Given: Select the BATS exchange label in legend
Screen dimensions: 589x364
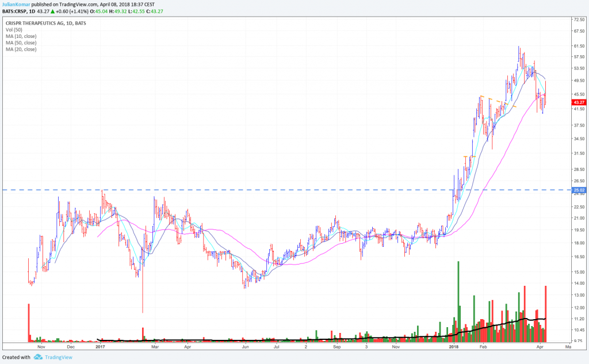Looking at the screenshot, I should click(80, 24).
